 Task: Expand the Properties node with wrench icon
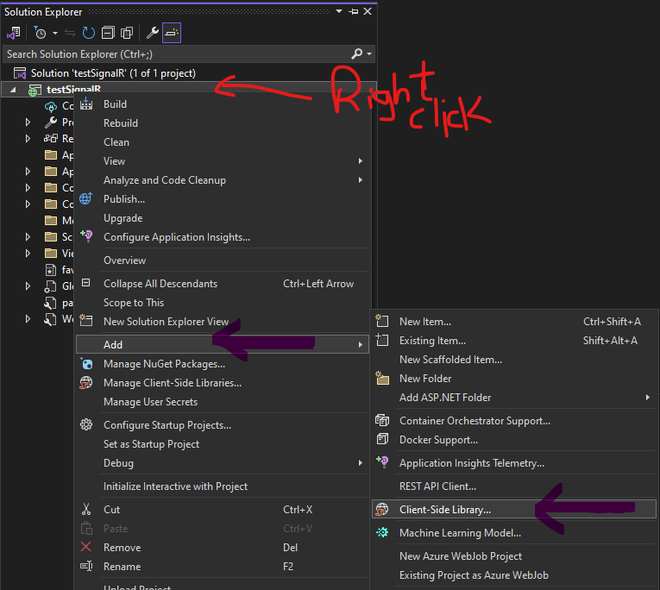pos(28,122)
